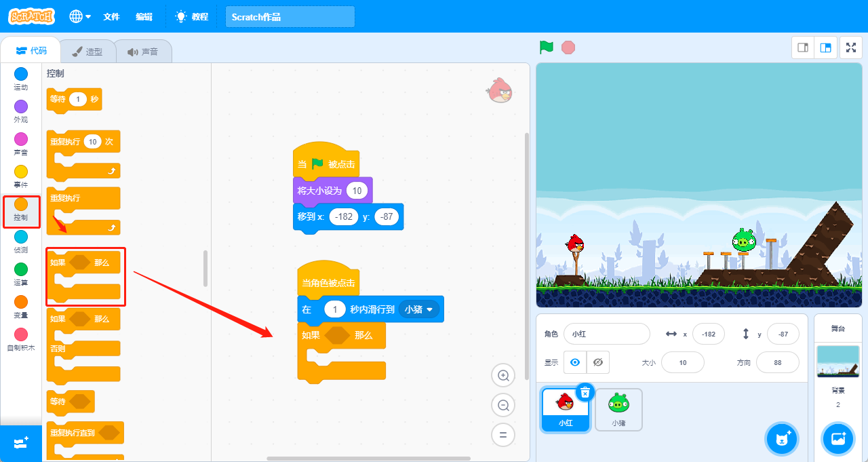Screen dimensions: 868x462
Task: Click the sprite 方向 field
Action: click(777, 362)
